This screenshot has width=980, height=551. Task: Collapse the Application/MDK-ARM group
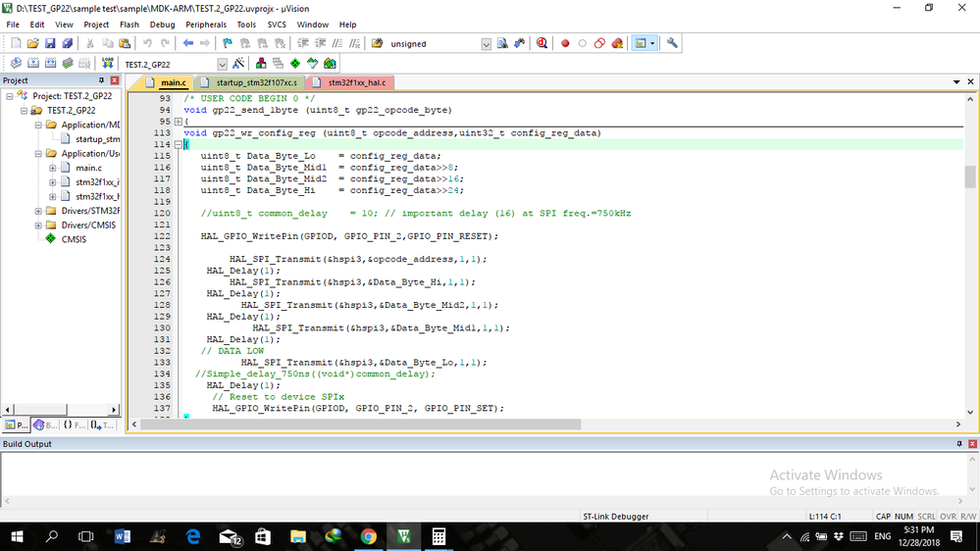click(39, 125)
